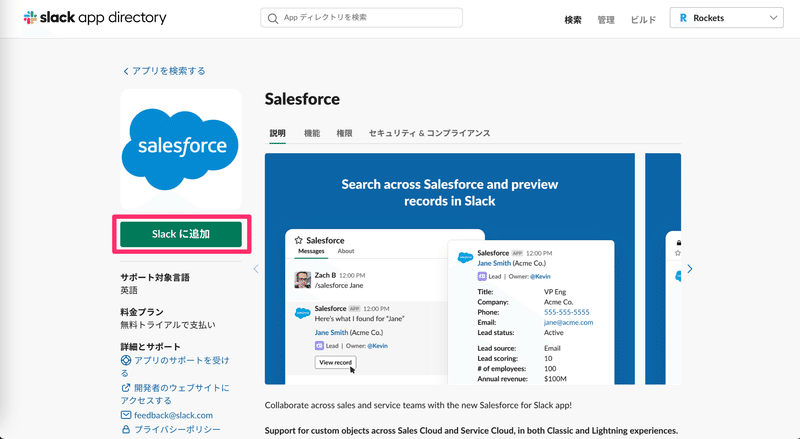Select the 説明 tab
The width and height of the screenshot is (800, 439).
[x=278, y=133]
